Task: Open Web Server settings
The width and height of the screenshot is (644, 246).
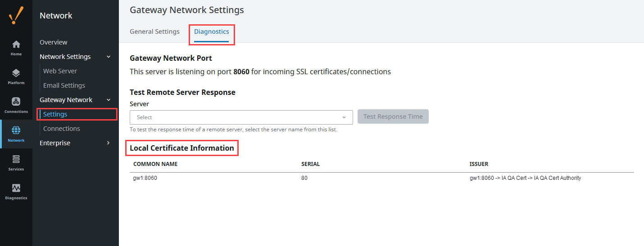Action: pyautogui.click(x=60, y=71)
